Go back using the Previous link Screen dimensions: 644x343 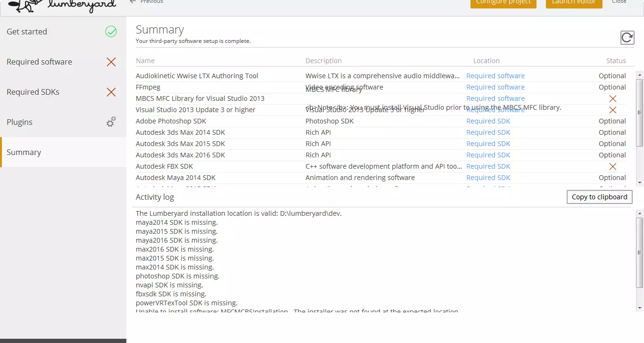click(x=147, y=2)
